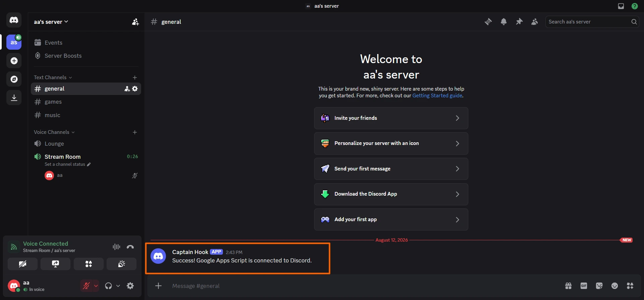Show pinned messages icon

tap(519, 22)
